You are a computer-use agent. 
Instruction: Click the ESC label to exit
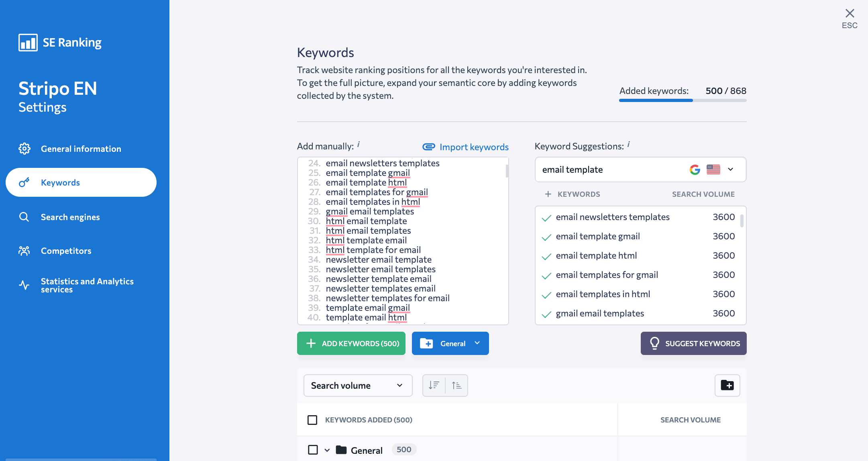coord(850,25)
